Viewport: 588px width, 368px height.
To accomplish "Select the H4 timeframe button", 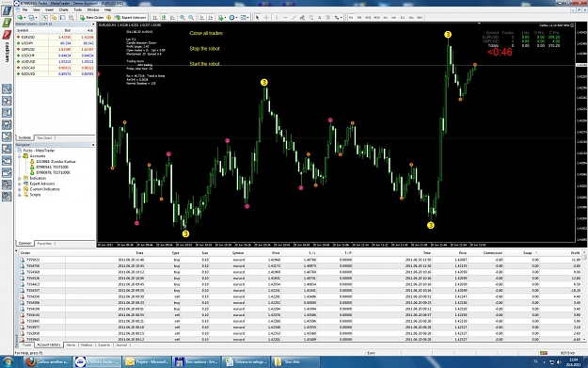I will tap(394, 17).
